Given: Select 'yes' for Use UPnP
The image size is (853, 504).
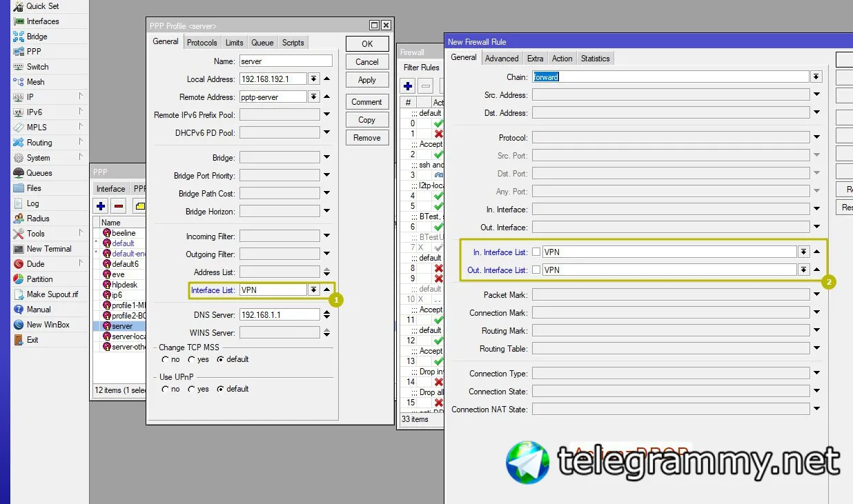Looking at the screenshot, I should click(x=192, y=390).
